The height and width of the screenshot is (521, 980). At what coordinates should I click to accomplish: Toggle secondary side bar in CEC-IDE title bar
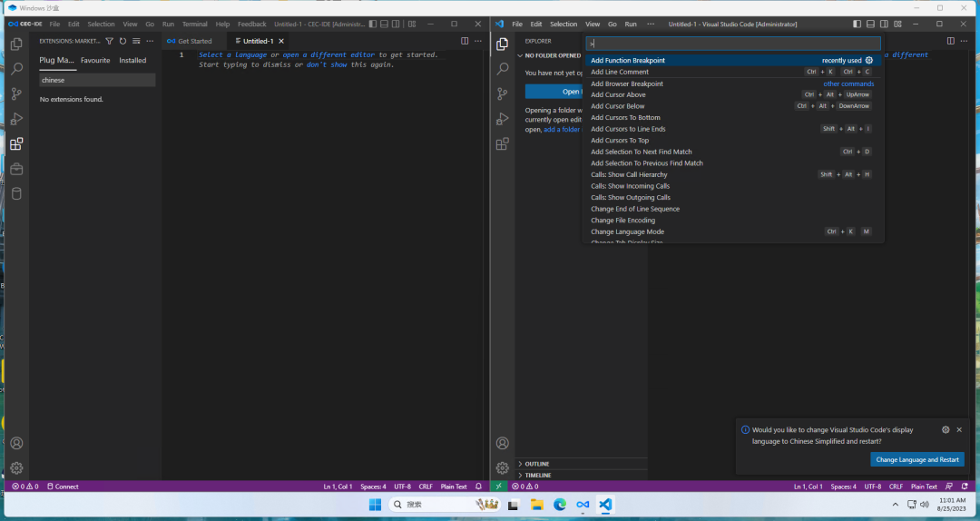(396, 24)
